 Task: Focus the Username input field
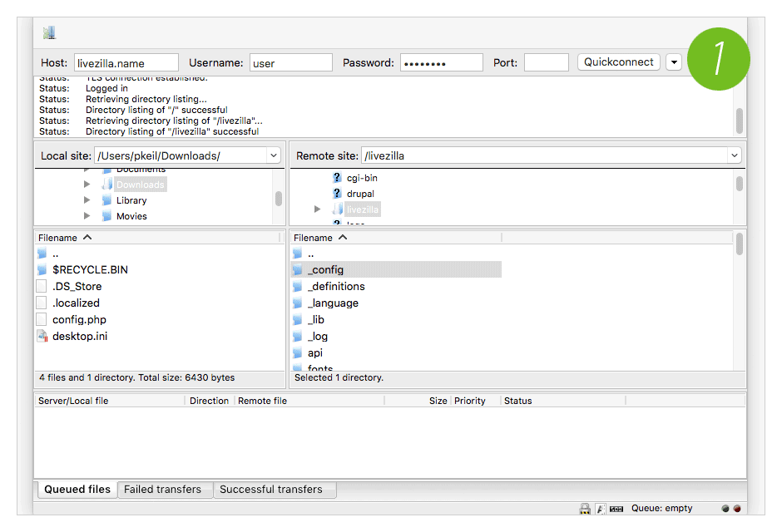tap(291, 63)
